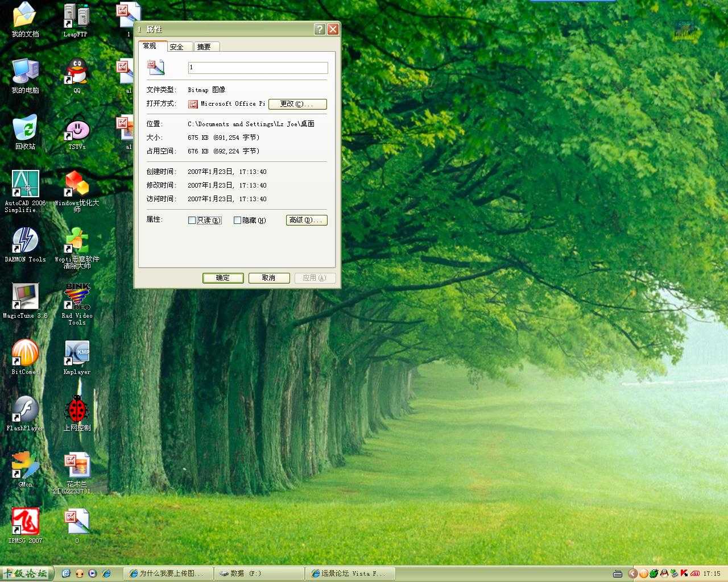Launch Internet Explorer from Quick Launch
This screenshot has height=582, width=728.
106,573
